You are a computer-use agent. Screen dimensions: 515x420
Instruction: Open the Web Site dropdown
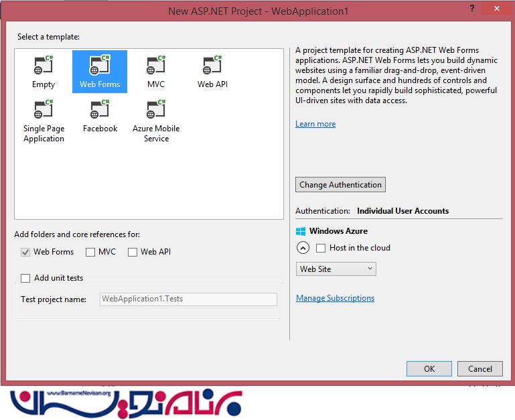[x=336, y=269]
